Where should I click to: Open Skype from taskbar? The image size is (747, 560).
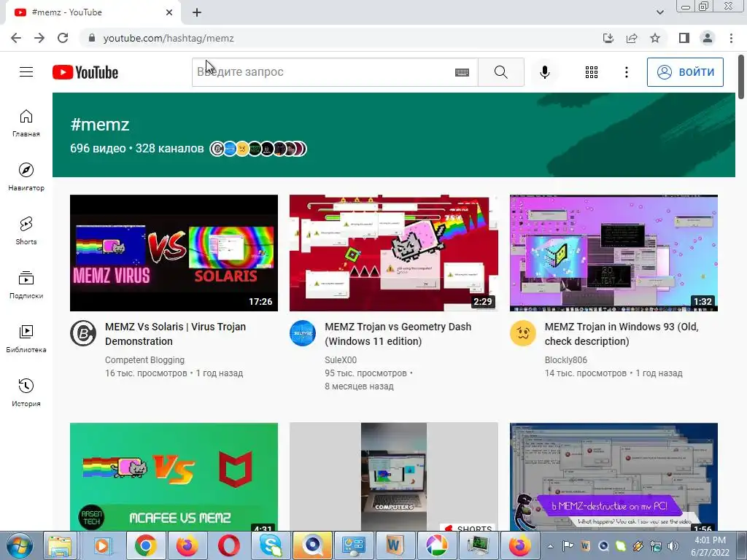[x=271, y=545]
